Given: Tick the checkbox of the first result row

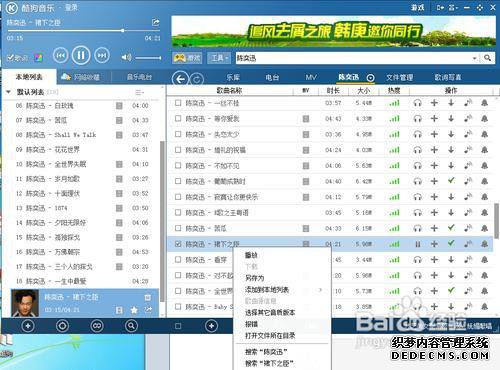Looking at the screenshot, I should tap(178, 103).
